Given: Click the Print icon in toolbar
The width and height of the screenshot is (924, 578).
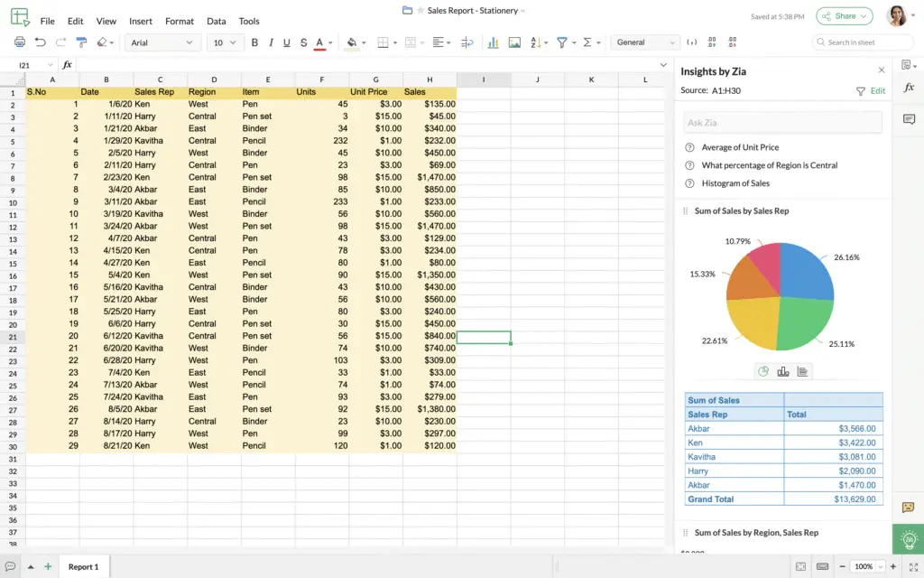Looking at the screenshot, I should tap(19, 42).
